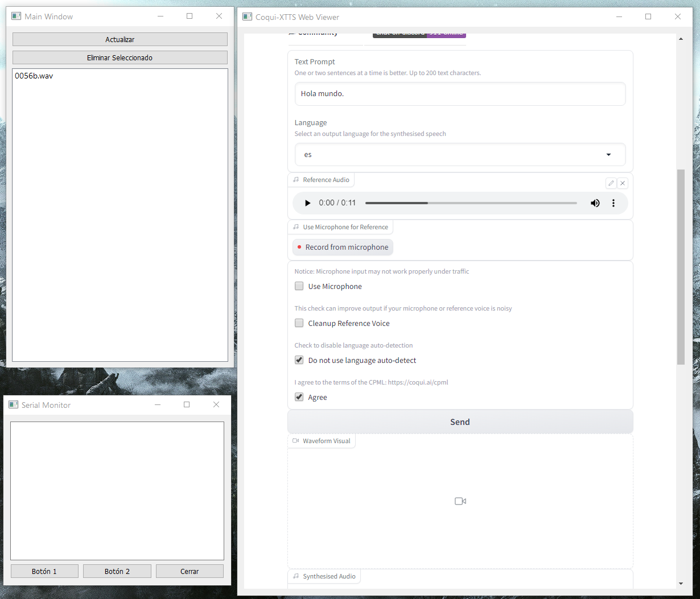700x599 pixels.
Task: Minimize the Coqui-XTTS Web Viewer window
Action: 619,16
